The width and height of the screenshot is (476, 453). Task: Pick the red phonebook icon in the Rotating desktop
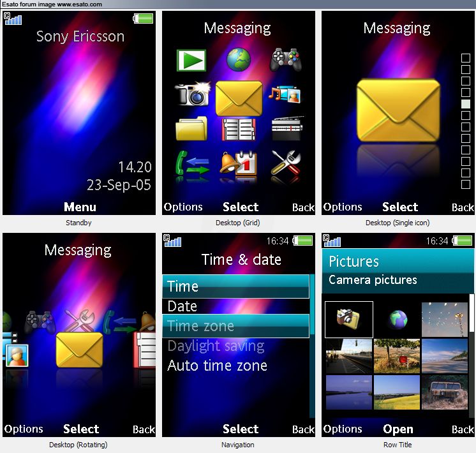click(x=144, y=350)
